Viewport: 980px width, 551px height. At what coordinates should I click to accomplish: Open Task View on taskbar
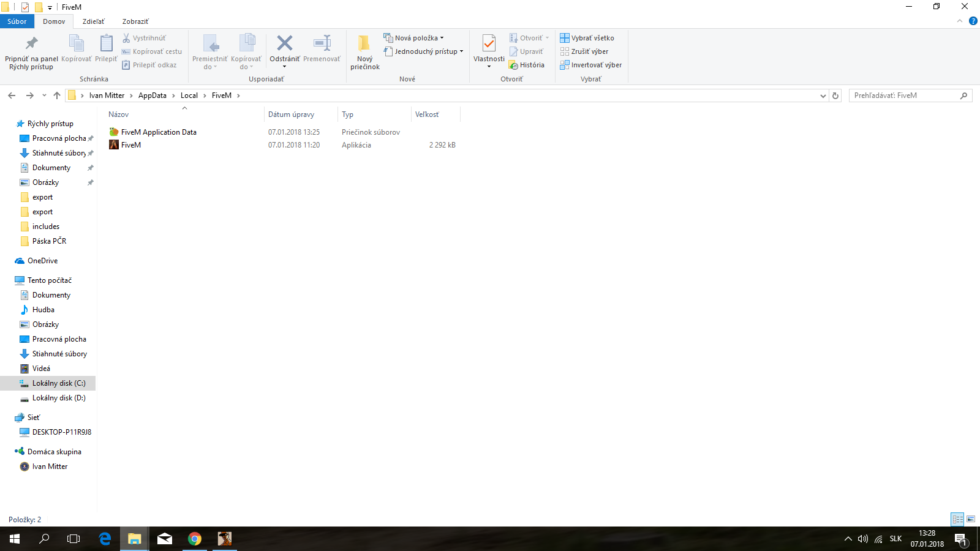tap(73, 539)
